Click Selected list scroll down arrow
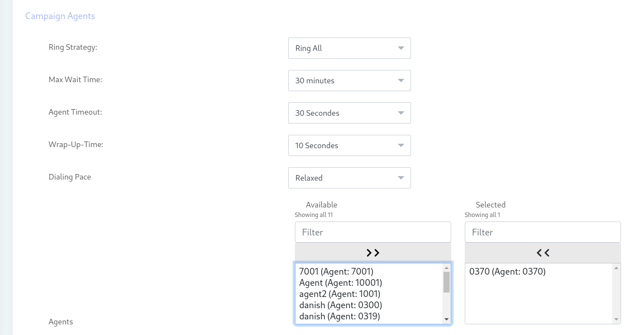Image resolution: width=644 pixels, height=335 pixels. [x=616, y=319]
